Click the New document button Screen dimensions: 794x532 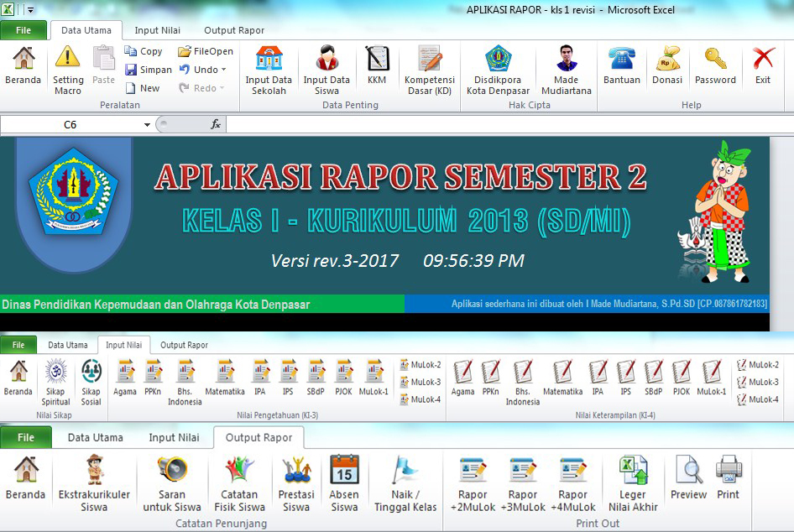coord(144,88)
